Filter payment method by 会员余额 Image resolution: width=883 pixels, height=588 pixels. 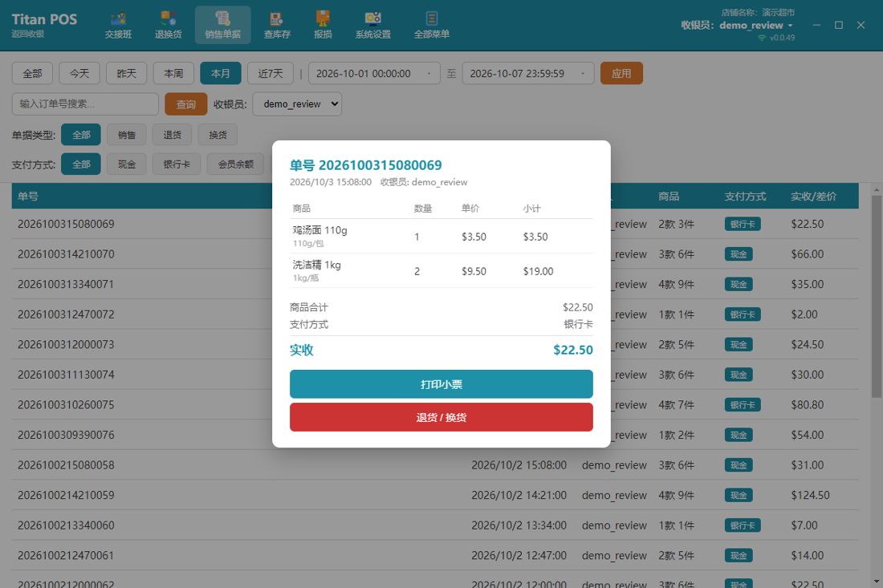(236, 164)
